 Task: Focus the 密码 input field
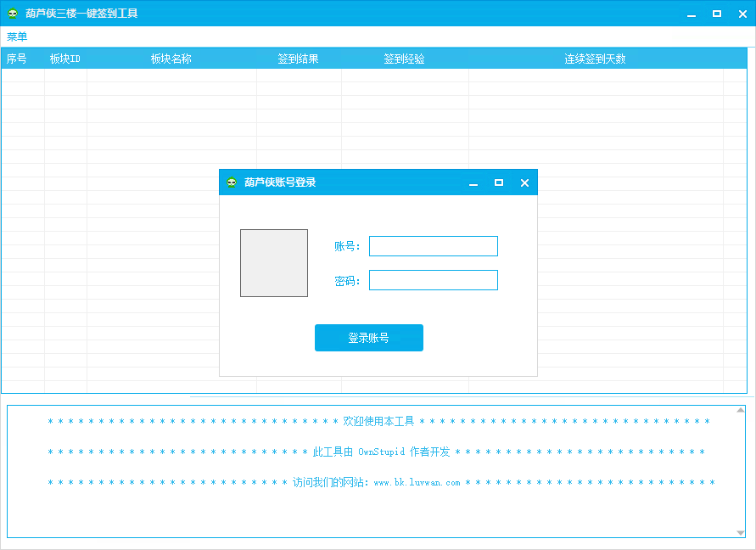tap(434, 280)
